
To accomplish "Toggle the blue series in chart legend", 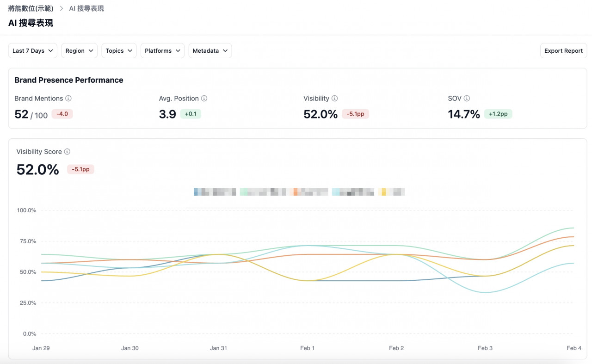I will pyautogui.click(x=215, y=192).
